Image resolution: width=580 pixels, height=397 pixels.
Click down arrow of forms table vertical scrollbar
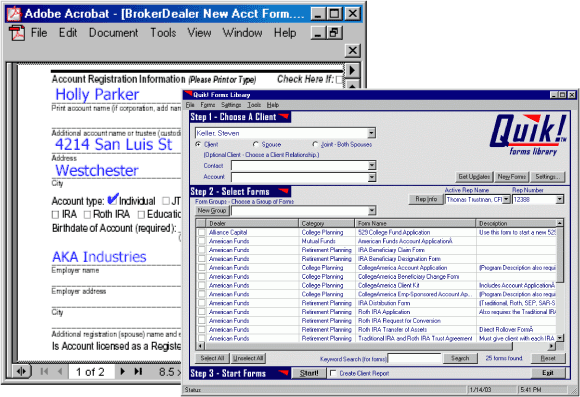[560, 337]
